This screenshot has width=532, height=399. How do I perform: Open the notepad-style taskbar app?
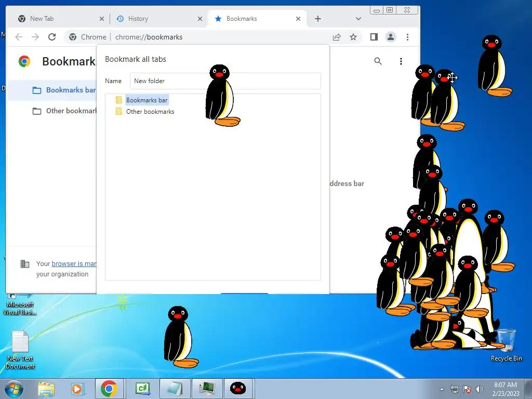tap(175, 389)
